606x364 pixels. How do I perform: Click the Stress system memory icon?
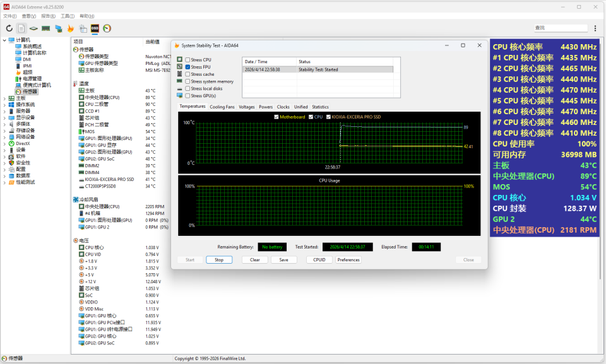[180, 81]
